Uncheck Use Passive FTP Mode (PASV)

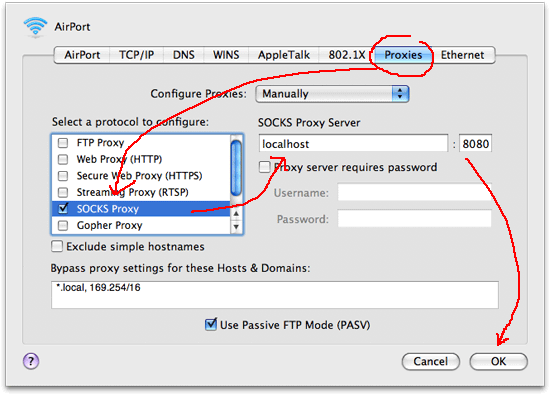click(210, 324)
